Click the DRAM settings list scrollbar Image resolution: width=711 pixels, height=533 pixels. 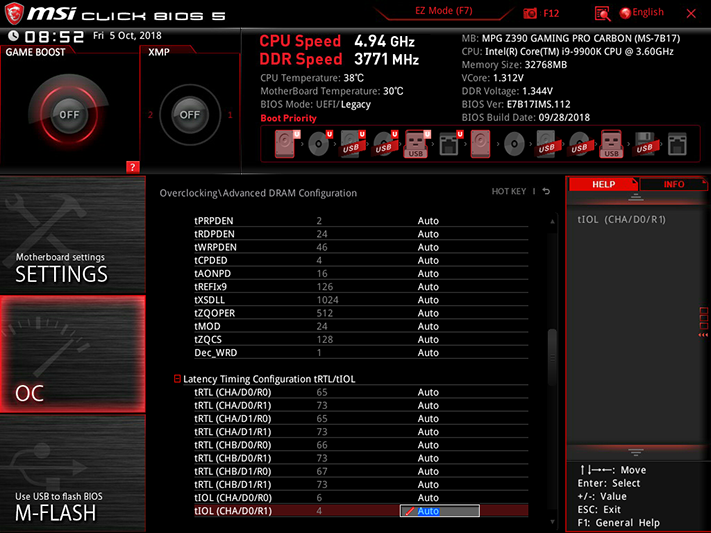pyautogui.click(x=552, y=356)
